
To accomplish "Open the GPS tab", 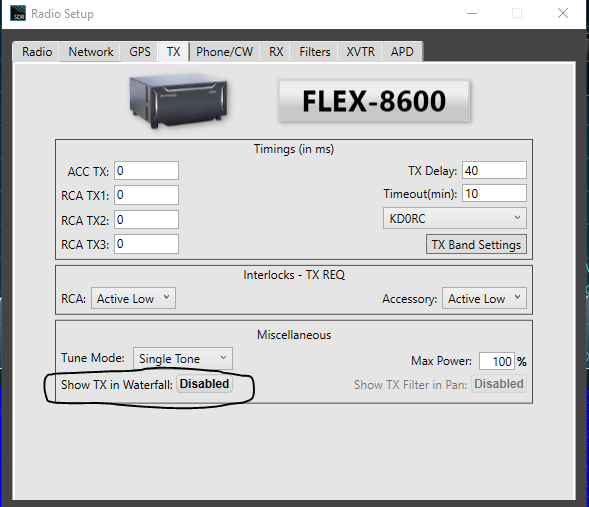I will tap(139, 51).
